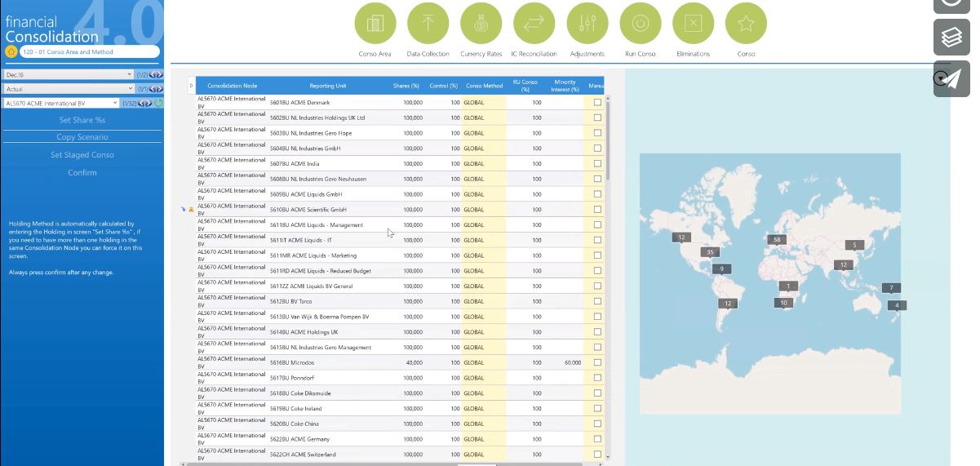
Task: Open Conso Method GLOBAL cell for BV Tarco
Action: 484,301
